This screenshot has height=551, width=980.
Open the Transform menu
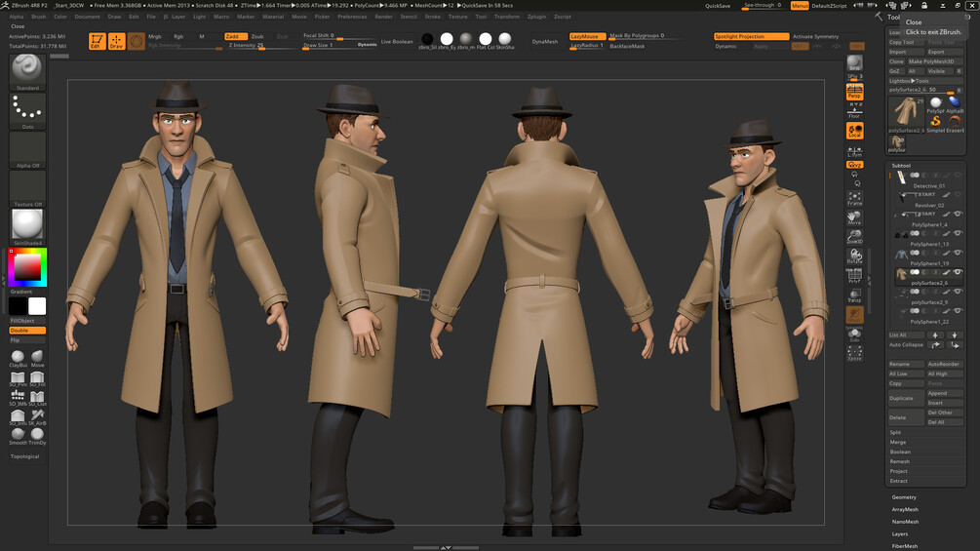pyautogui.click(x=507, y=17)
